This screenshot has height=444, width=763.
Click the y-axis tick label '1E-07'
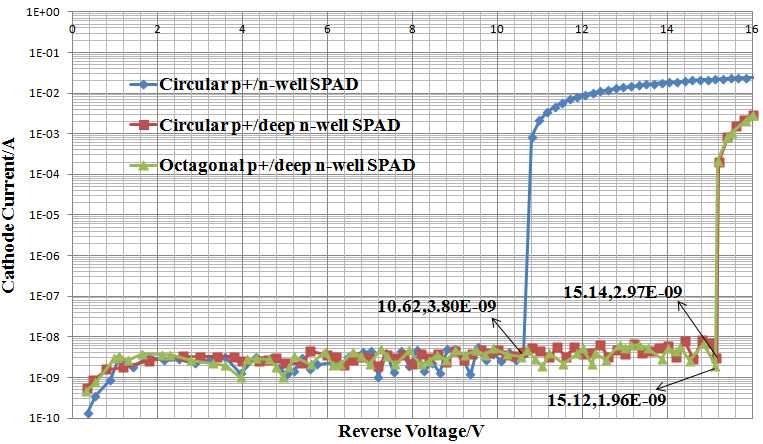[44, 296]
